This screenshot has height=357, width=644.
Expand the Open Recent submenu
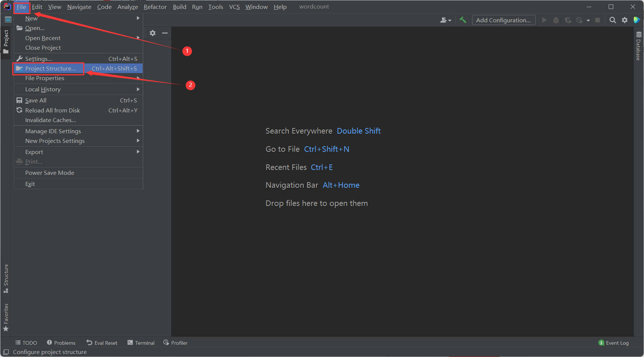78,38
